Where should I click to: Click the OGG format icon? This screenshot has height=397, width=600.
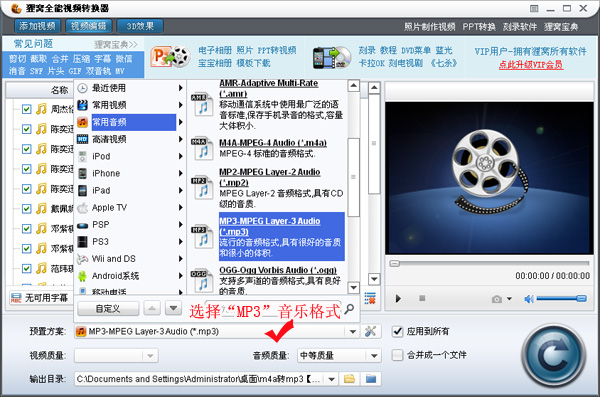point(202,281)
